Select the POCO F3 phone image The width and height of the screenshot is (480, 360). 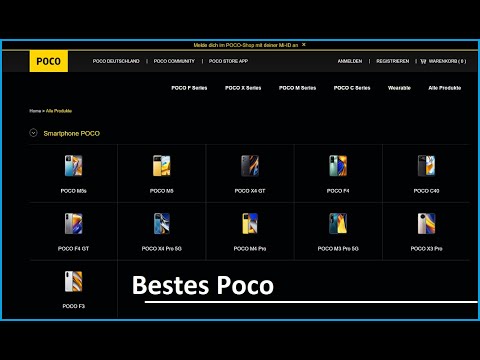point(73,281)
